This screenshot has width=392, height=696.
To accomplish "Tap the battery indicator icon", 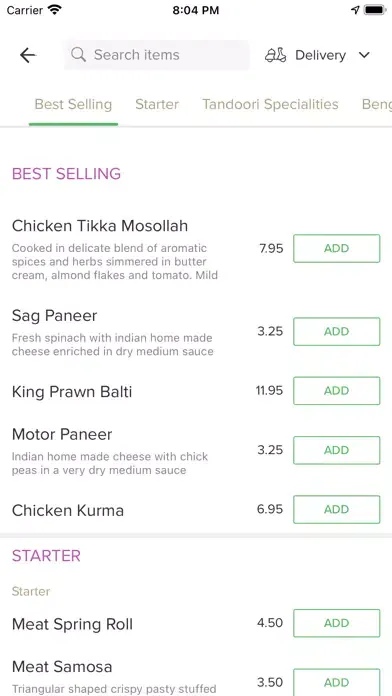I will [x=375, y=10].
